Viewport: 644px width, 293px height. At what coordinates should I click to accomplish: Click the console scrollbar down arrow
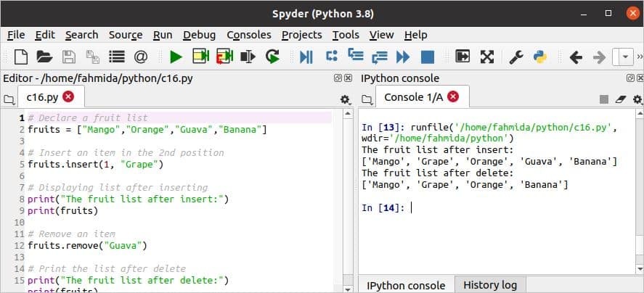[x=640, y=269]
